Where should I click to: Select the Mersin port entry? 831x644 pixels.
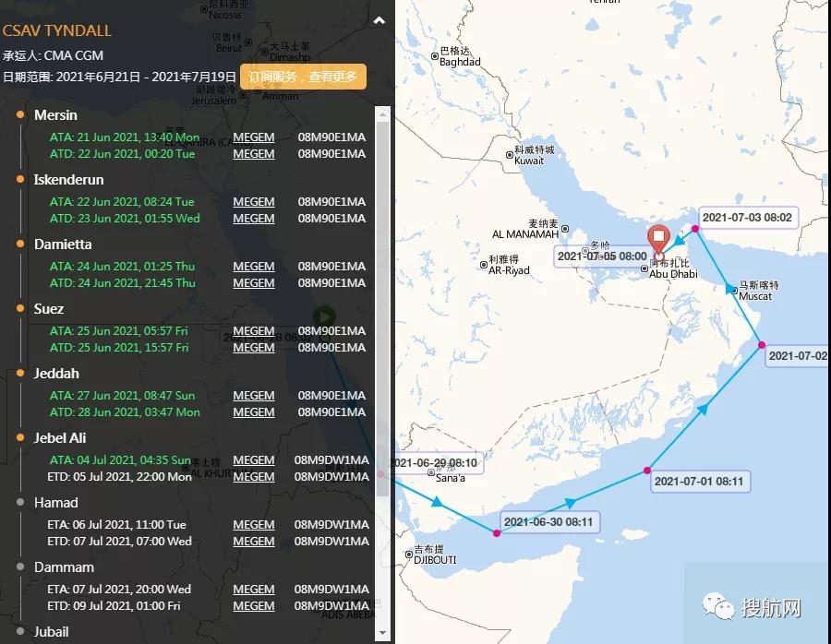pyautogui.click(x=55, y=115)
